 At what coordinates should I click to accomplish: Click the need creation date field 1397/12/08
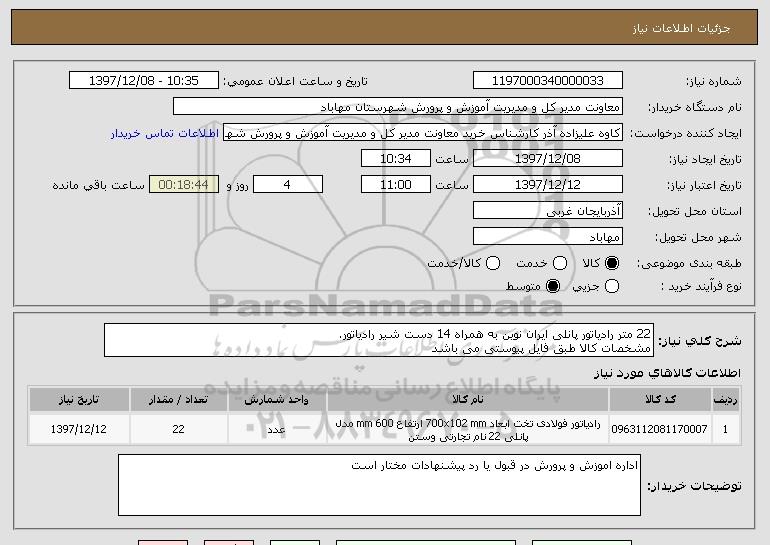point(548,159)
